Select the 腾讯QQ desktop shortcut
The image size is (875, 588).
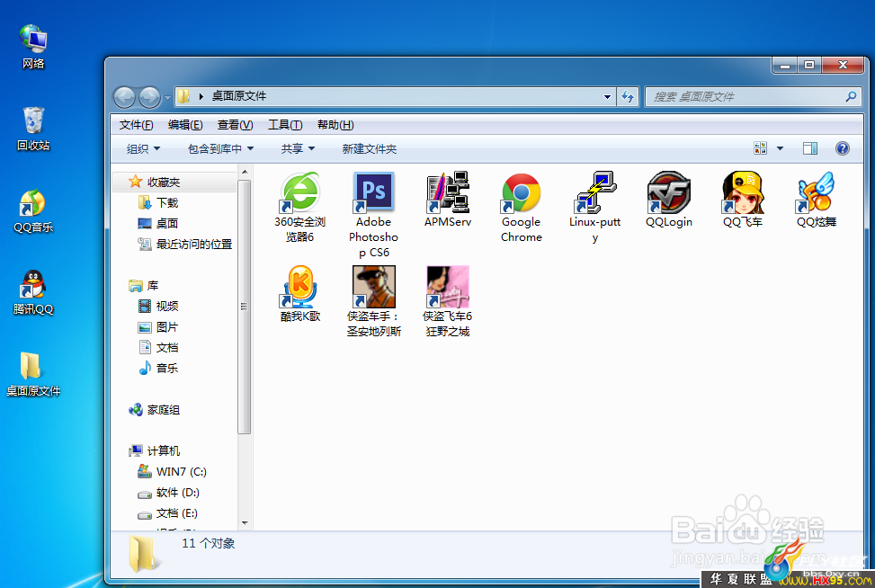[33, 293]
